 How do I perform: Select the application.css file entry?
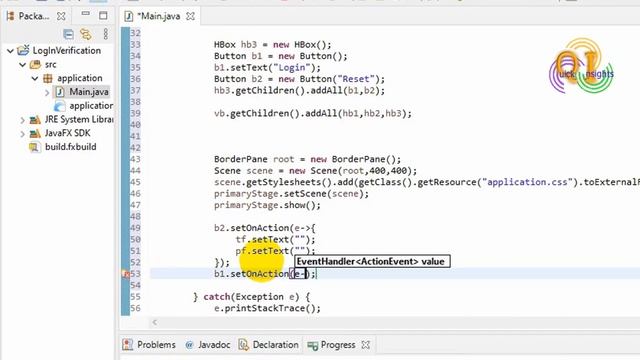point(91,106)
